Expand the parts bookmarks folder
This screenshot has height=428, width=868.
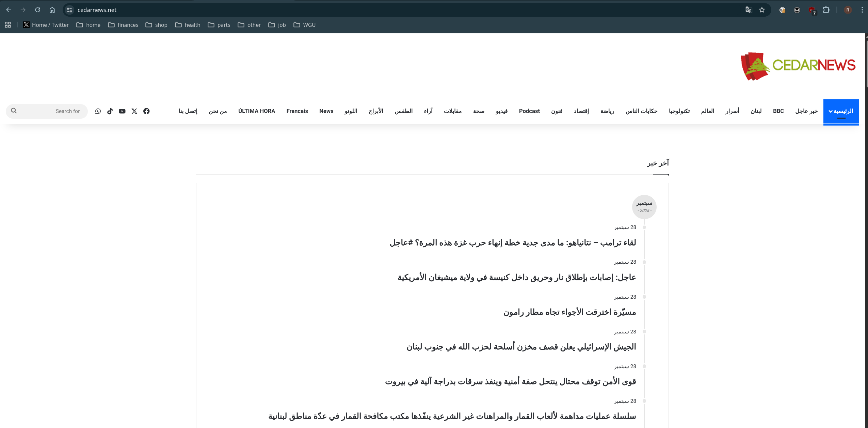pyautogui.click(x=219, y=25)
